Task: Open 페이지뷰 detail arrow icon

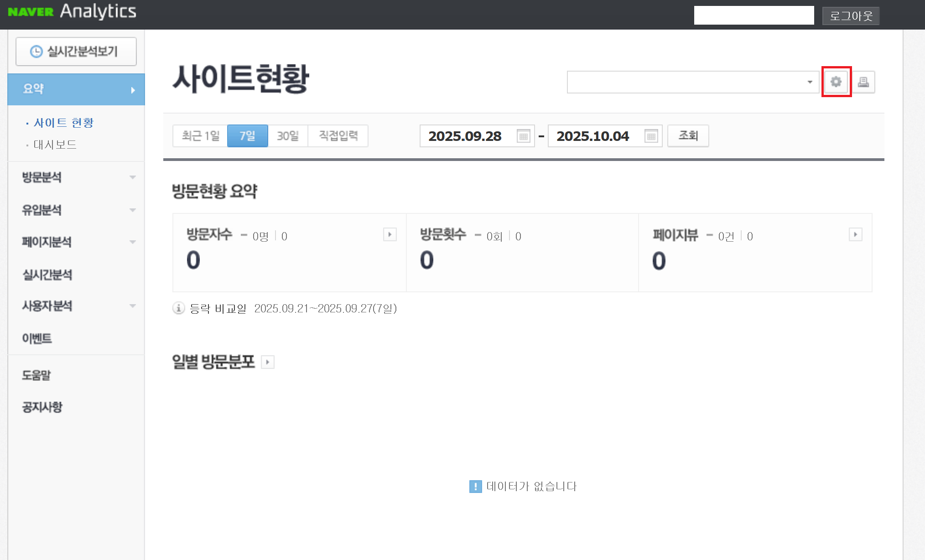Action: pos(856,234)
